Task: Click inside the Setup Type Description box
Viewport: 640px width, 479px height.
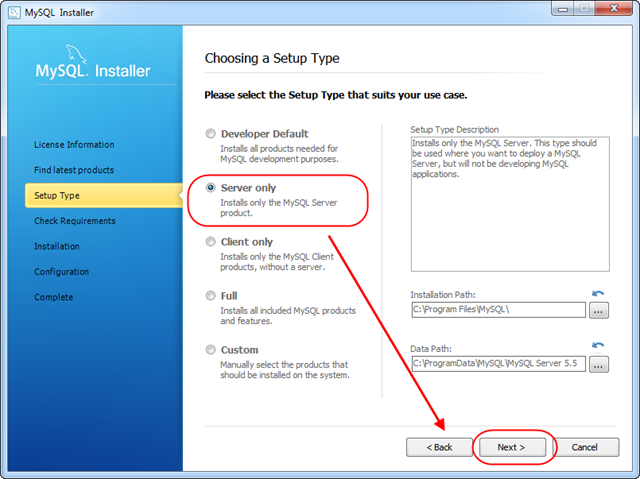Action: click(510, 204)
